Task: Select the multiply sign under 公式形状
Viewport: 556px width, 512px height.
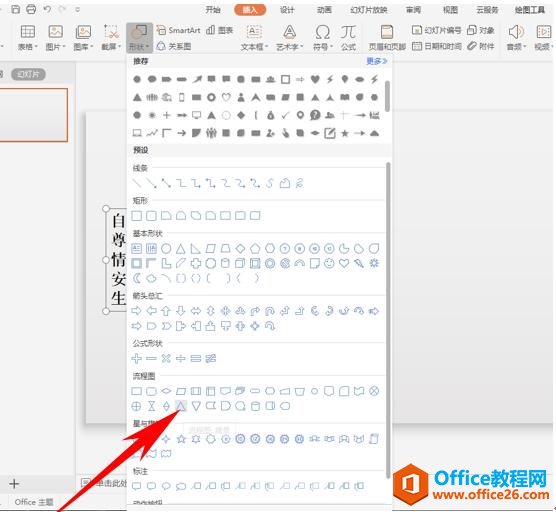Action: [166, 358]
